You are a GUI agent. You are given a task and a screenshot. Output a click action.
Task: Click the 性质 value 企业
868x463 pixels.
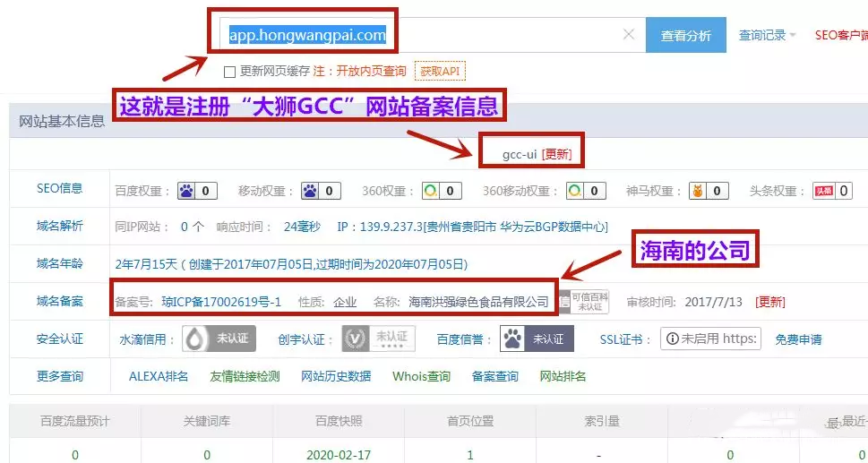[x=345, y=302]
